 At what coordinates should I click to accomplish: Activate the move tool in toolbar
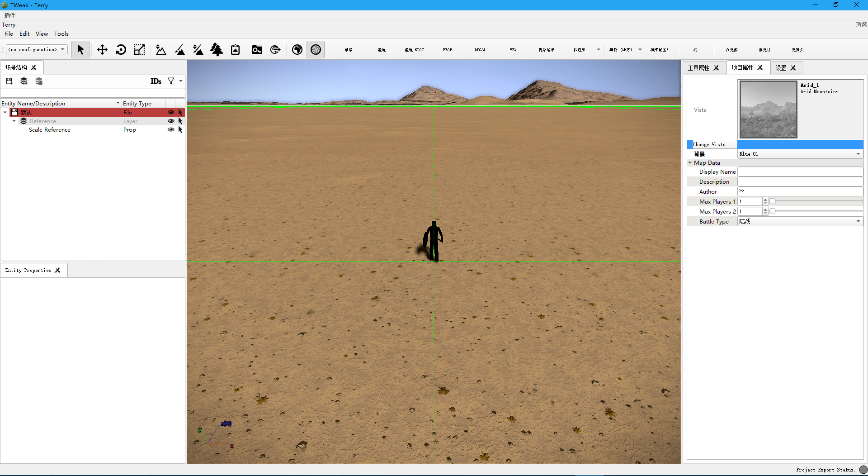(102, 49)
